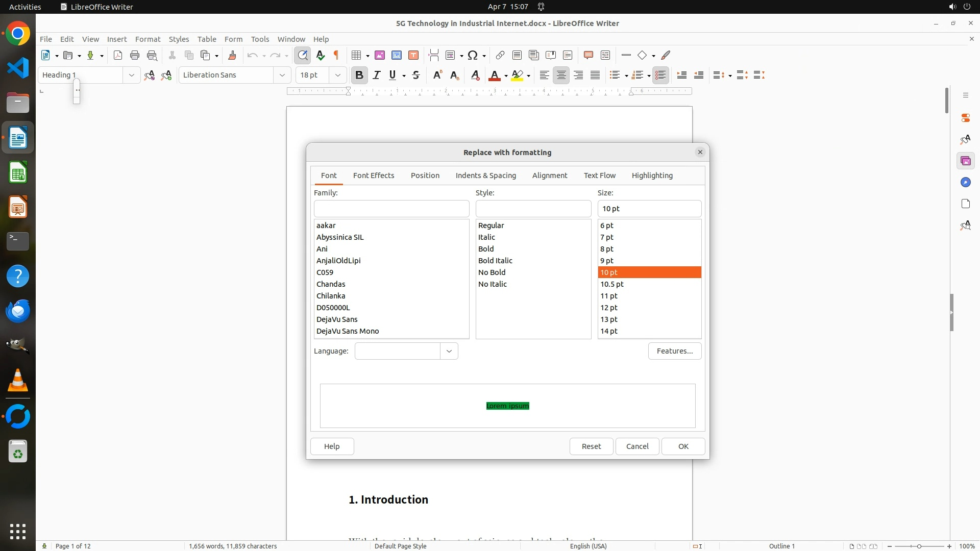Click the Spelling check icon
The width and height of the screenshot is (980, 551).
click(321, 55)
